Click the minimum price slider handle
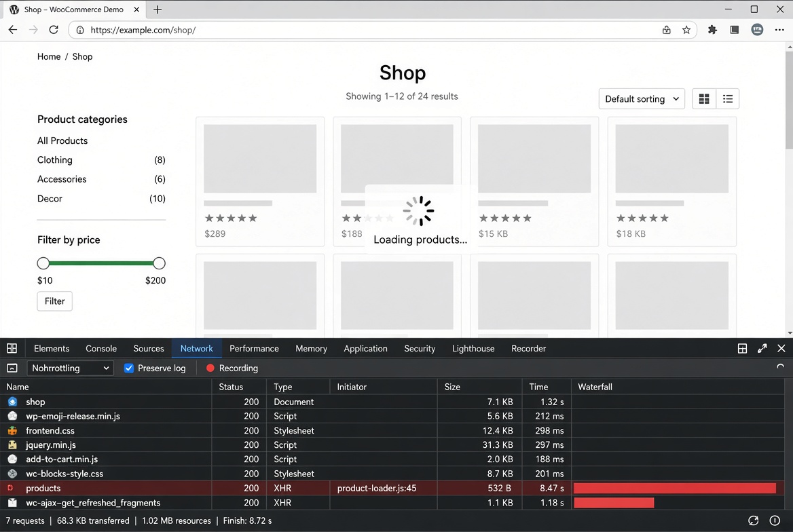 (43, 263)
